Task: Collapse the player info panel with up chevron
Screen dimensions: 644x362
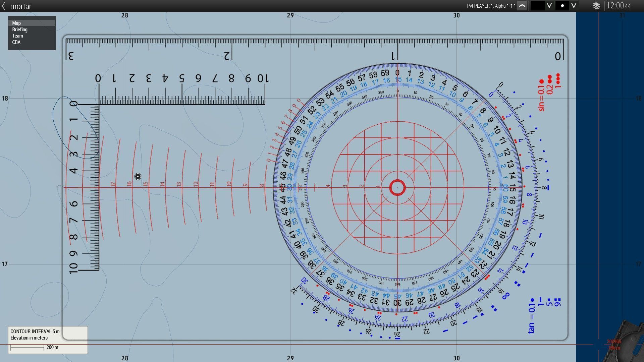Action: coord(522,6)
